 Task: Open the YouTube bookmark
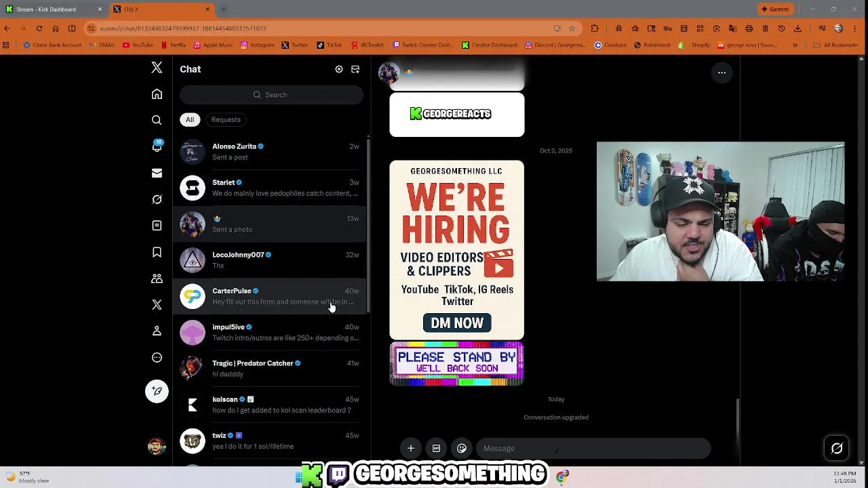(138, 45)
